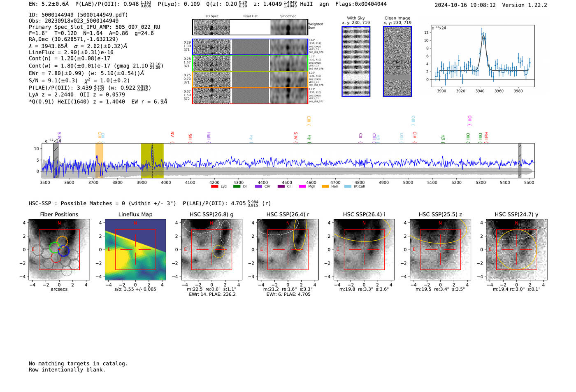The width and height of the screenshot is (576, 392).
Task: Click 'No matching targets in catalog.' text
Action: coord(78,364)
